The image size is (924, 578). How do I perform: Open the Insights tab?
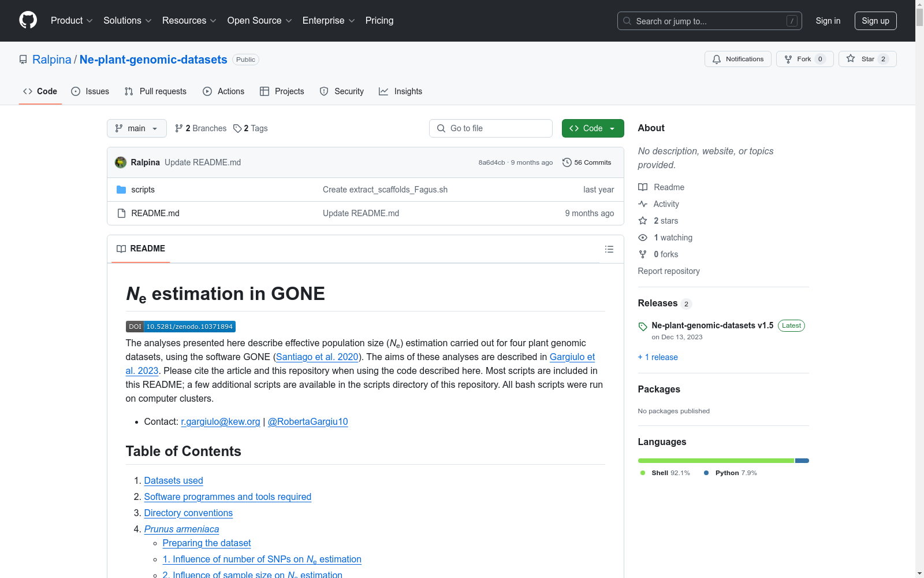point(400,91)
